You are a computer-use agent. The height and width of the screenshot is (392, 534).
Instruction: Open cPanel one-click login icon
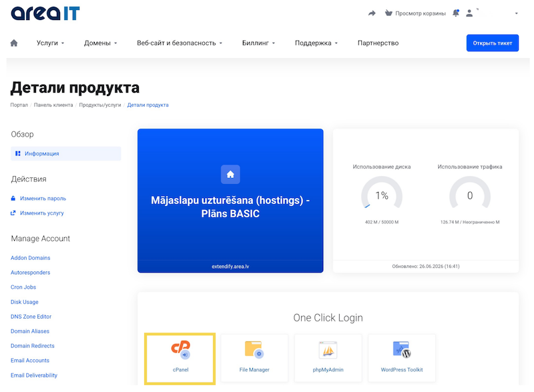pos(180,350)
